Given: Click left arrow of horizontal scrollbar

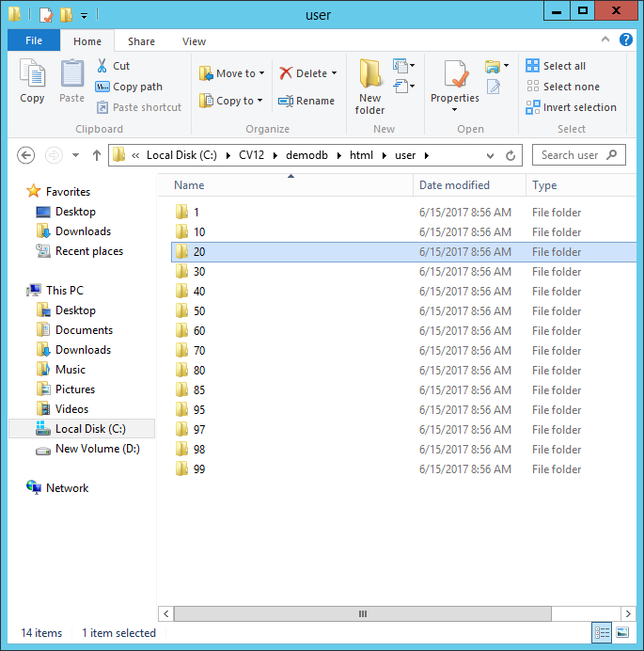Looking at the screenshot, I should point(166,613).
